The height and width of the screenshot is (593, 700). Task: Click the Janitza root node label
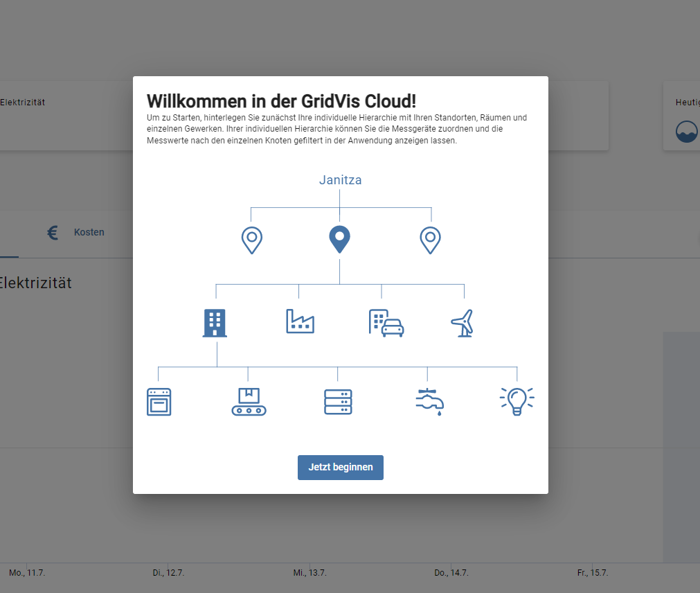click(340, 180)
